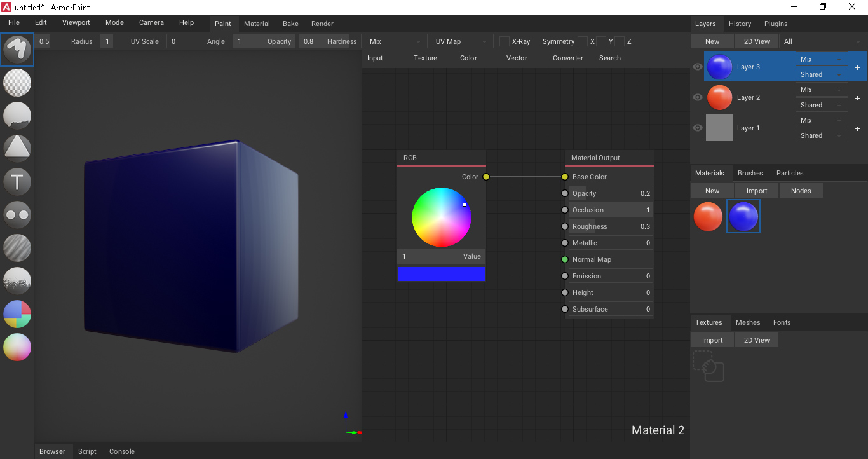Open the File menu
Viewport: 868px width, 459px height.
click(14, 22)
